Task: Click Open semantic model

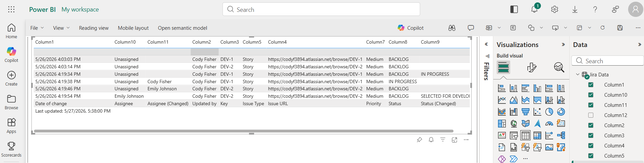Action: 182,28
